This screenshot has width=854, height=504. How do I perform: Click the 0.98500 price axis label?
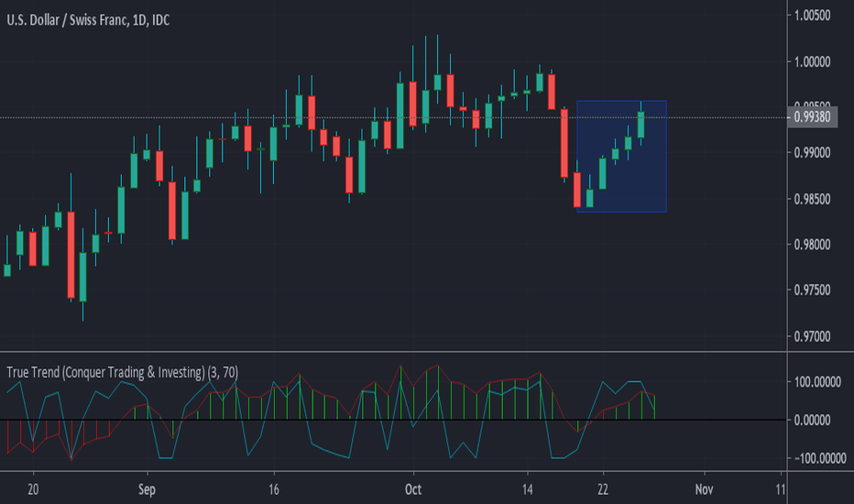(x=812, y=199)
